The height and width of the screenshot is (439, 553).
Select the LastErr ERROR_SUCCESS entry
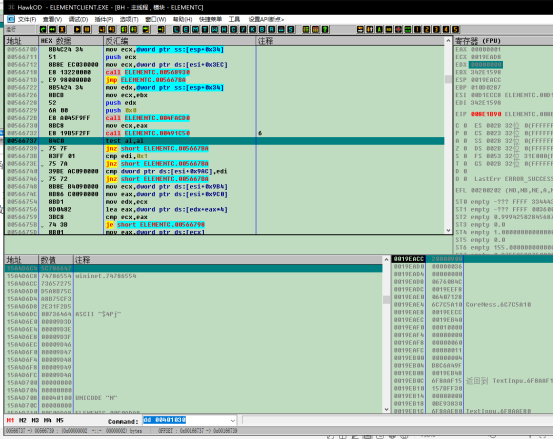click(514, 179)
